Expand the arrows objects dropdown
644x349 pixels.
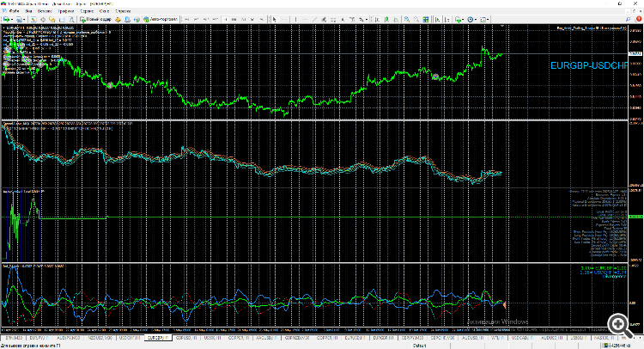point(367,19)
